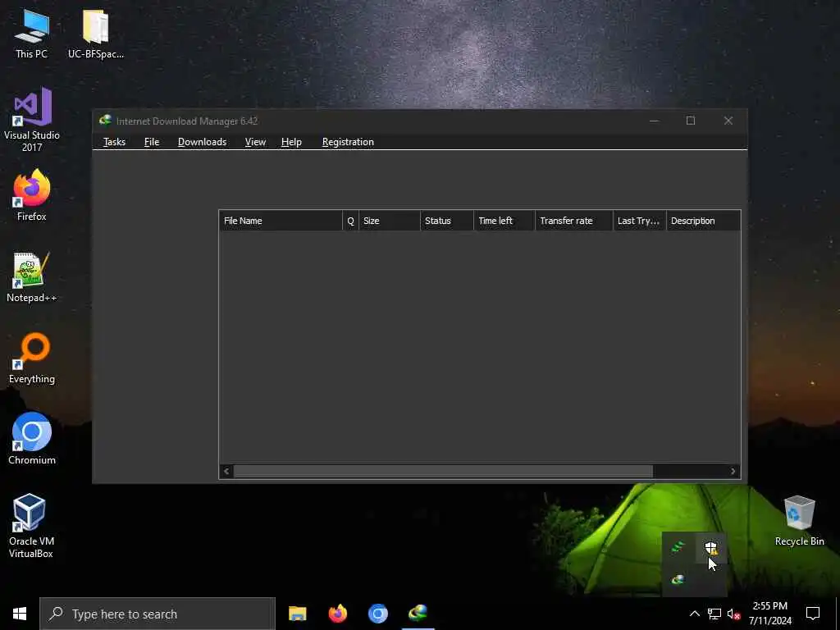Open Chromium from the taskbar
The image size is (840, 630).
click(377, 614)
